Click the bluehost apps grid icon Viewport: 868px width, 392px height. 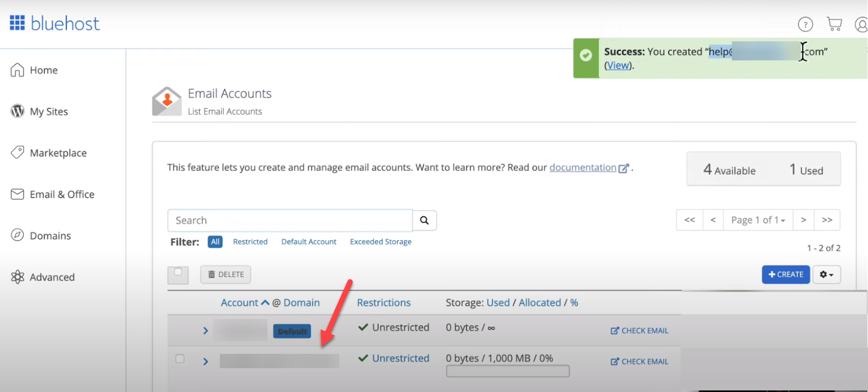click(17, 23)
